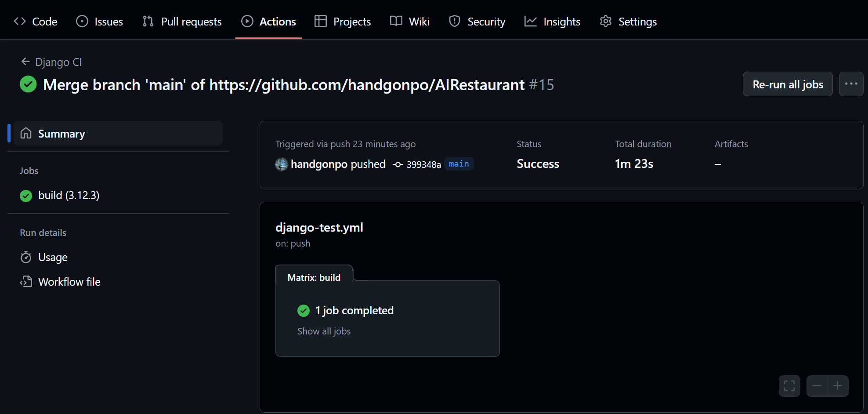
Task: Show all jobs in matrix
Action: click(324, 331)
